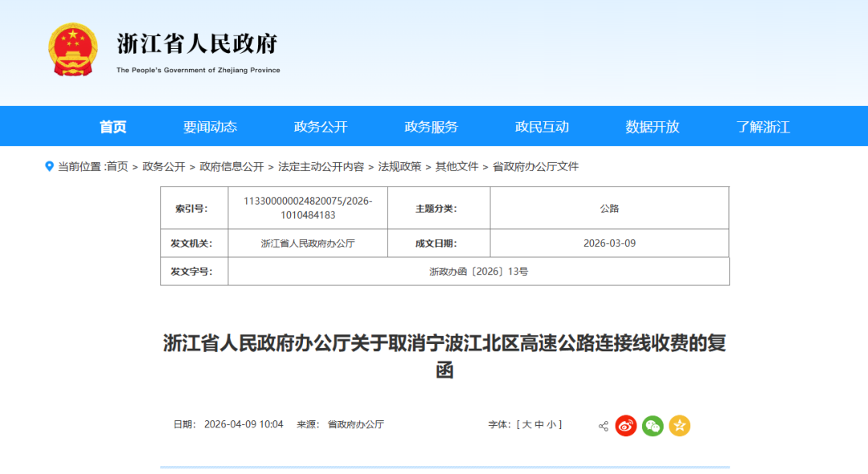This screenshot has height=474, width=868.
Task: Click the 浙江省人民政府 site title
Action: [x=198, y=43]
